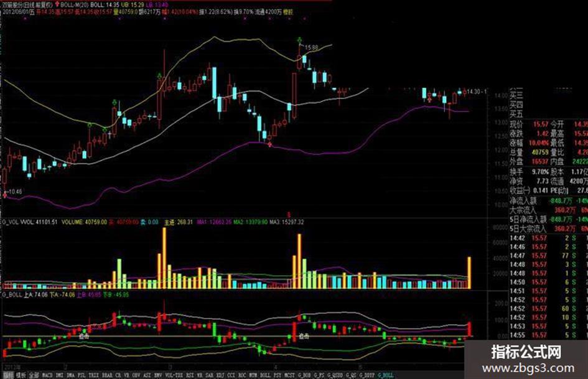Click the red arrow icon before BOLL-M(20)
This screenshot has height=379, width=588.
tap(57, 5)
